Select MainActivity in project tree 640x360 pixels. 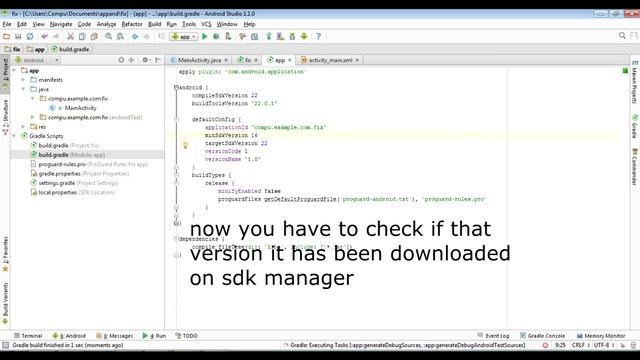click(x=80, y=108)
